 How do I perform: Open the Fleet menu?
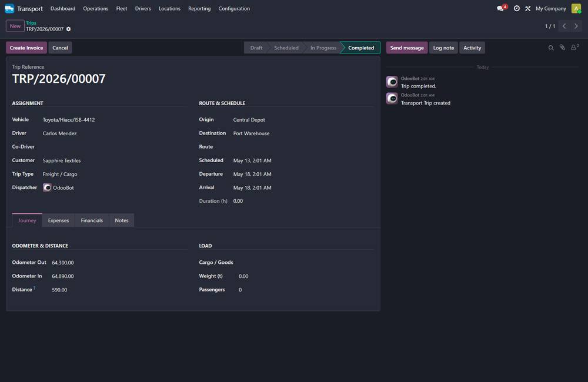pos(122,8)
